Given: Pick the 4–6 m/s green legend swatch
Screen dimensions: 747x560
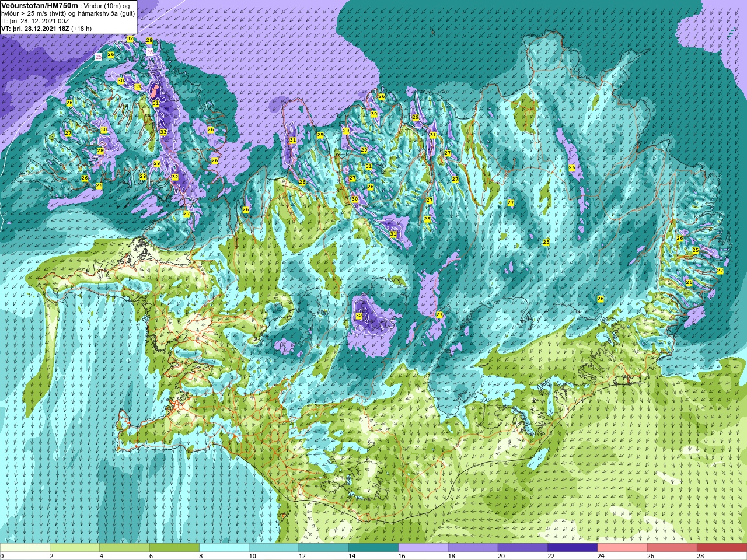Looking at the screenshot, I should coord(124,548).
